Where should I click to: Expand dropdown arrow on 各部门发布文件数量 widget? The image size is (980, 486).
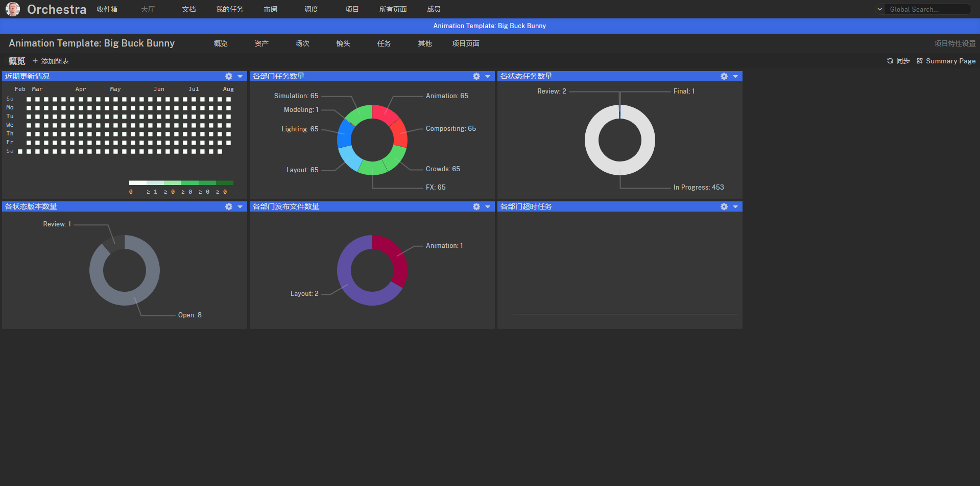tap(488, 206)
